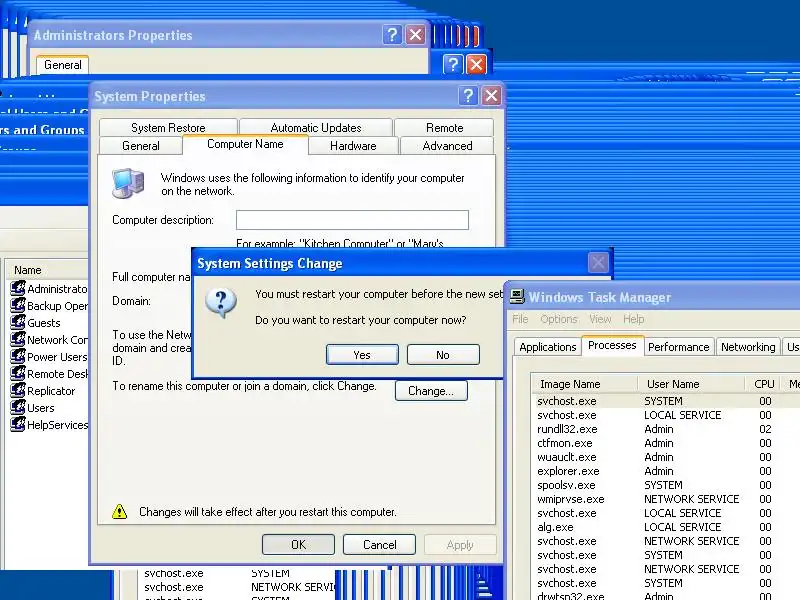Switch to Networking tab in Task Manager

click(x=748, y=347)
